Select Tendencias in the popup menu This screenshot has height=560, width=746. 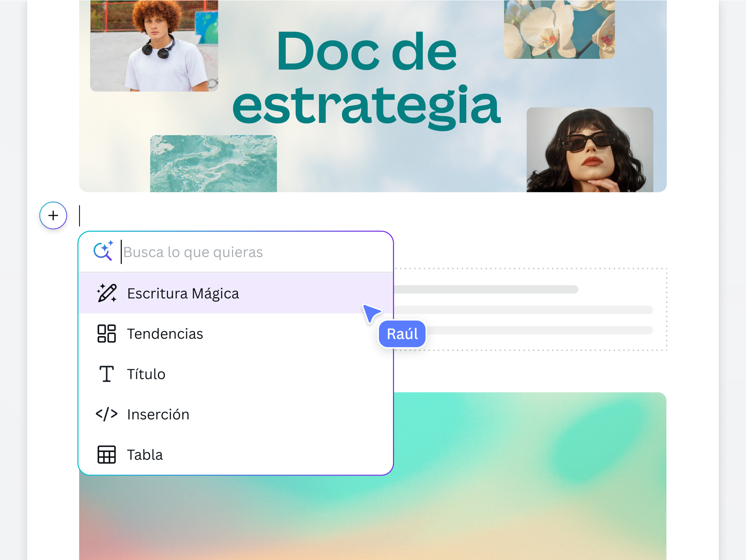click(165, 333)
